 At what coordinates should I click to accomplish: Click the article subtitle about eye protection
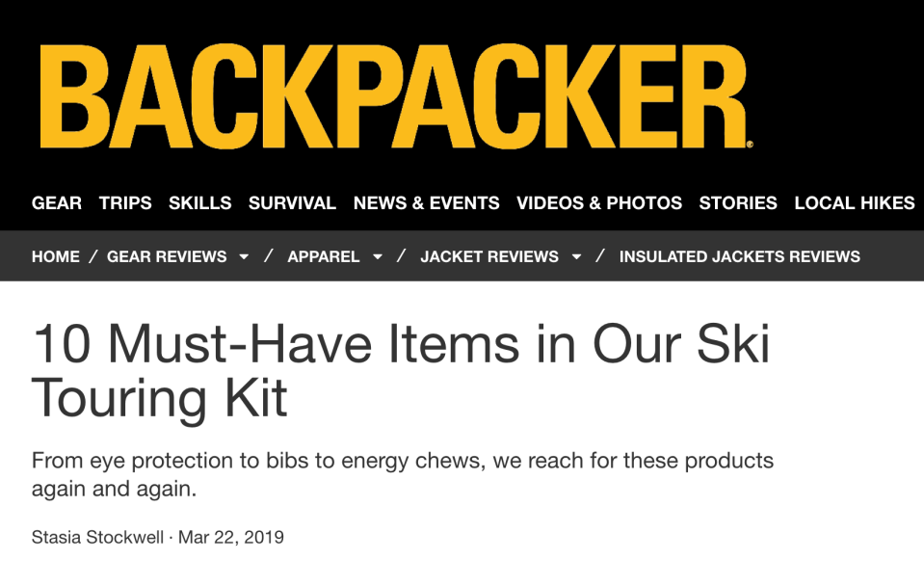pos(403,473)
